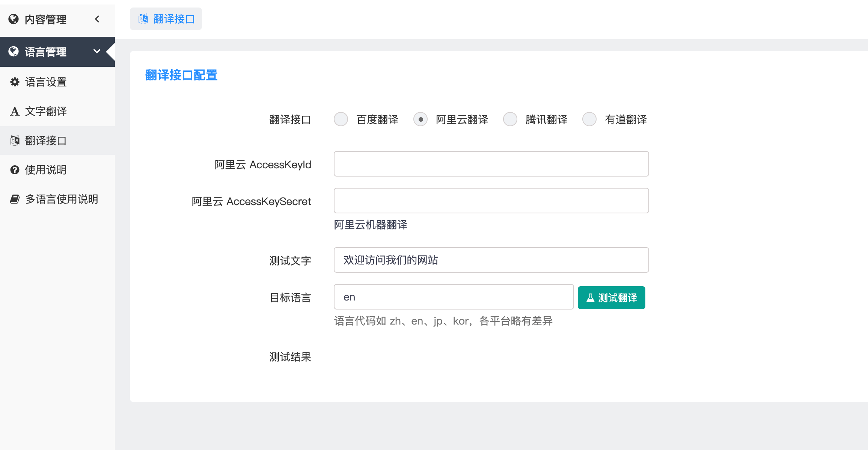Expand the 内容管理 menu chevron
Screen dimensions: 868x450
97,19
